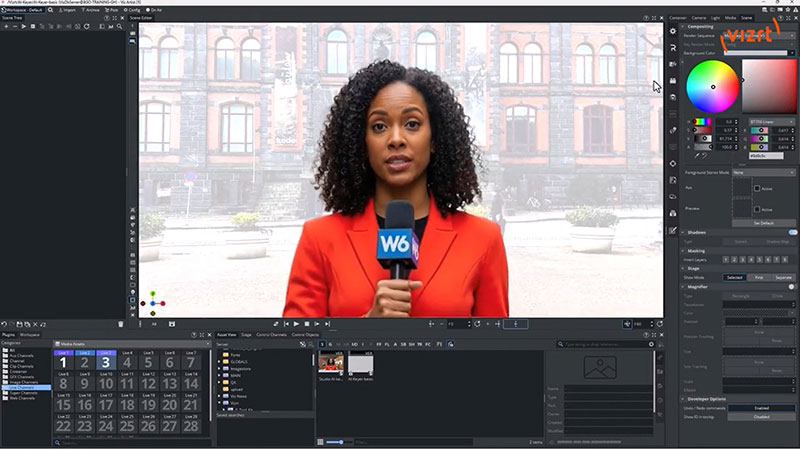The height and width of the screenshot is (450, 800).
Task: Open the Scene Tree search magnifier
Action: click(119, 26)
